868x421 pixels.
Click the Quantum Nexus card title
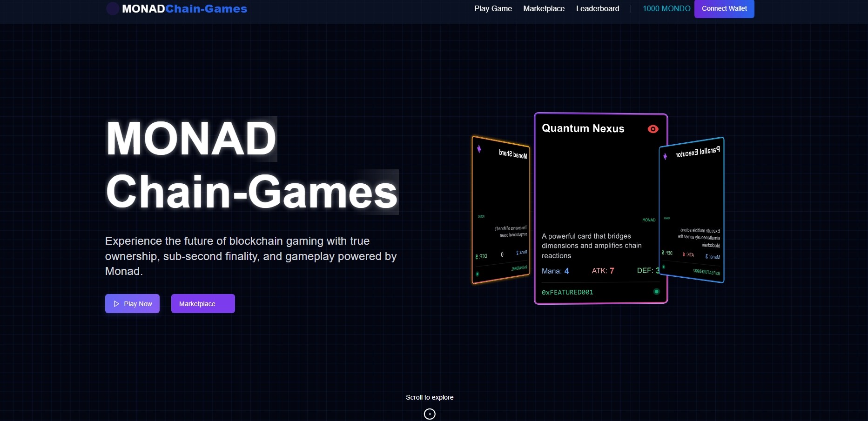[x=583, y=128]
